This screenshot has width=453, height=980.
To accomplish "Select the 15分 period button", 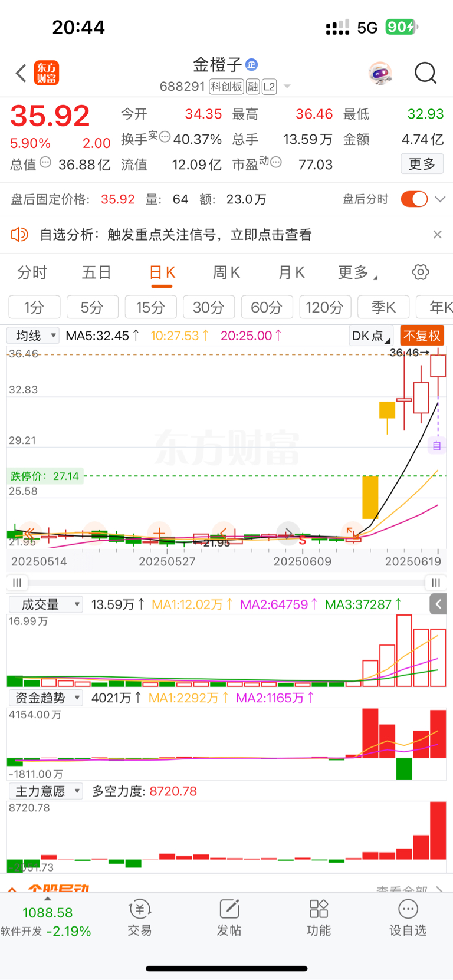I will 150,307.
